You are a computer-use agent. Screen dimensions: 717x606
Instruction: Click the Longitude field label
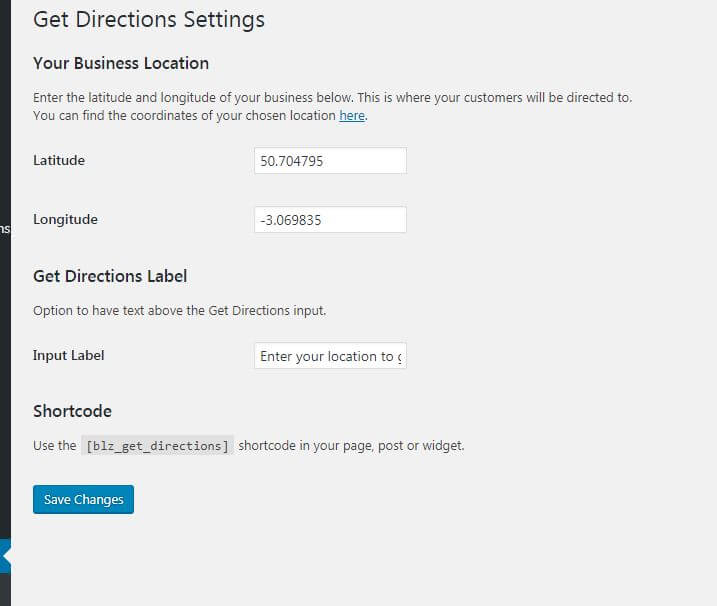pos(65,219)
